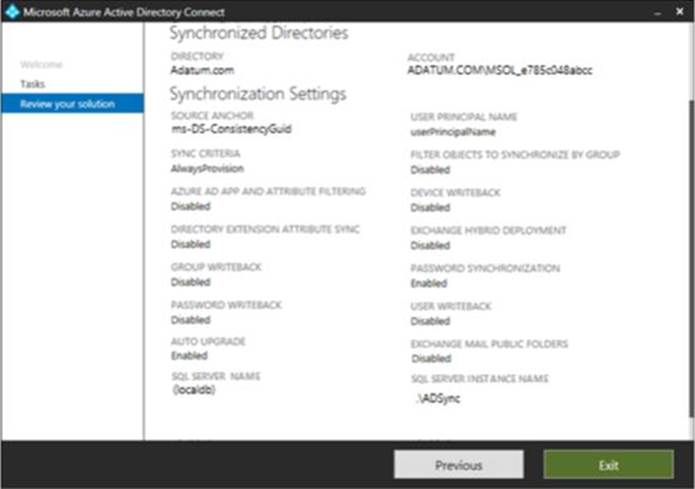This screenshot has height=489, width=695.
Task: Click the Azure AD Connect logo icon
Action: (x=12, y=12)
